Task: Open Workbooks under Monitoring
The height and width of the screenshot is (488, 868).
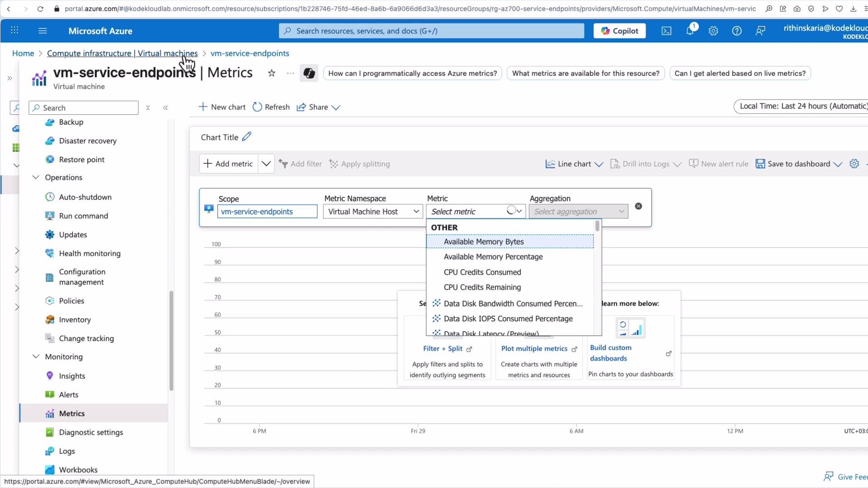Action: (78, 470)
